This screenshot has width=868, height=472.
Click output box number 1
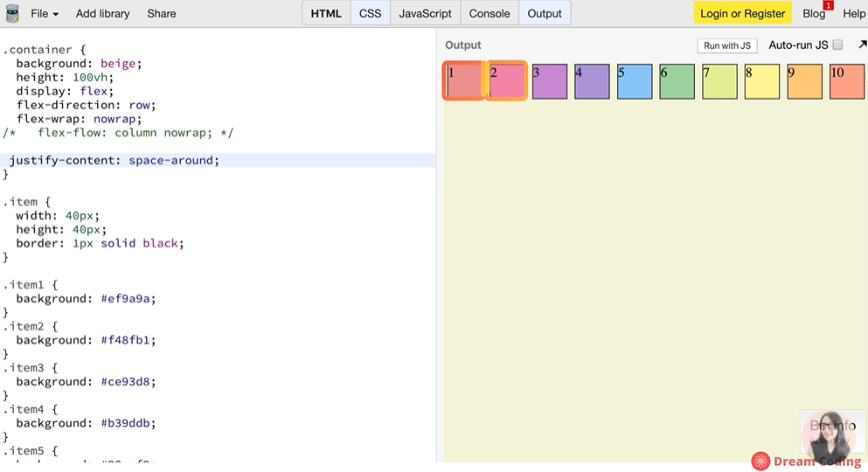(x=464, y=81)
